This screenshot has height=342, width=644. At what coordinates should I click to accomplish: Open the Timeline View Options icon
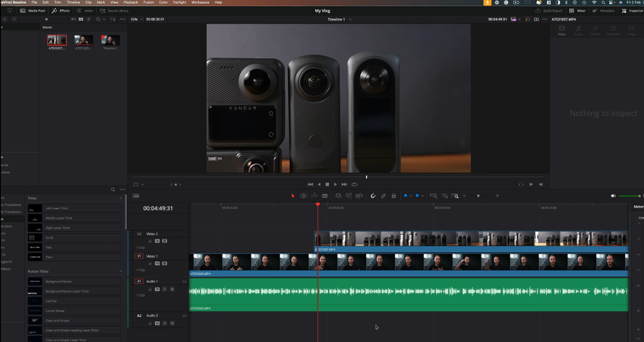coord(136,196)
